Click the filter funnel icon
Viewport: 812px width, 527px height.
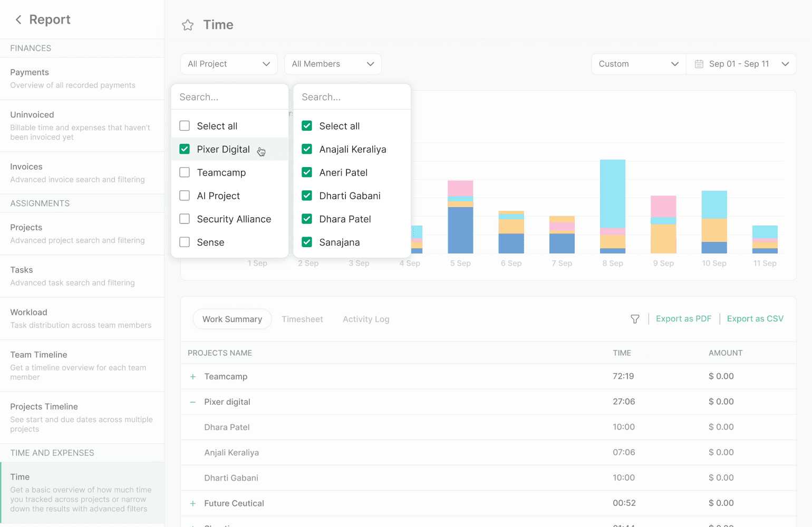(635, 319)
